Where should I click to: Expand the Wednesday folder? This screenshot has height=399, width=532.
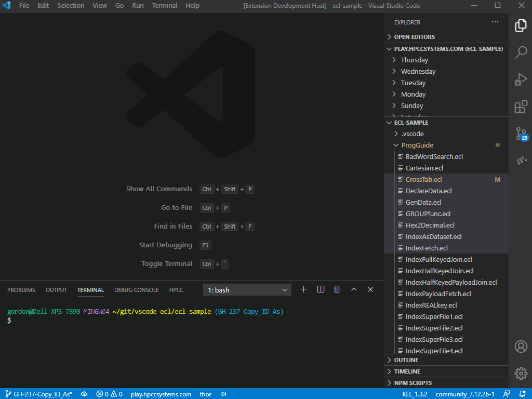coord(446,72)
